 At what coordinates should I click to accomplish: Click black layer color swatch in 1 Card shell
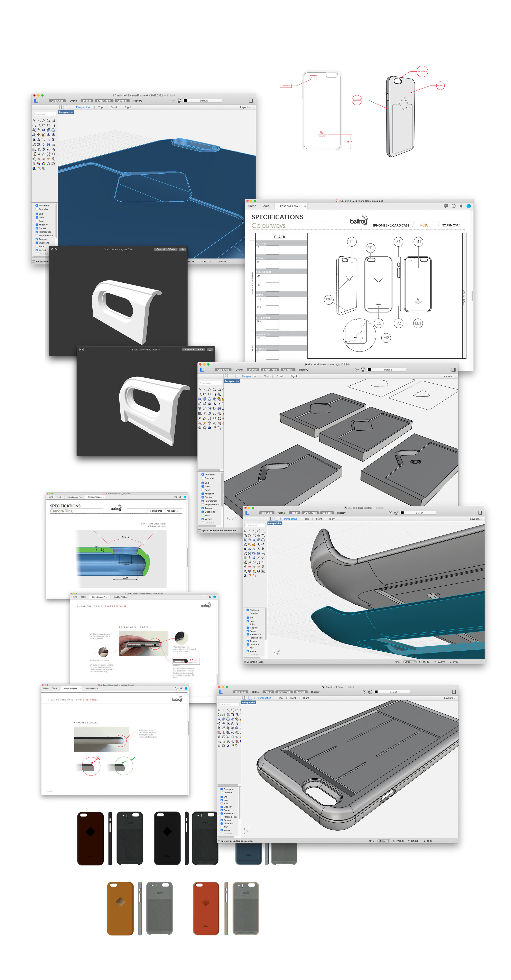185,101
